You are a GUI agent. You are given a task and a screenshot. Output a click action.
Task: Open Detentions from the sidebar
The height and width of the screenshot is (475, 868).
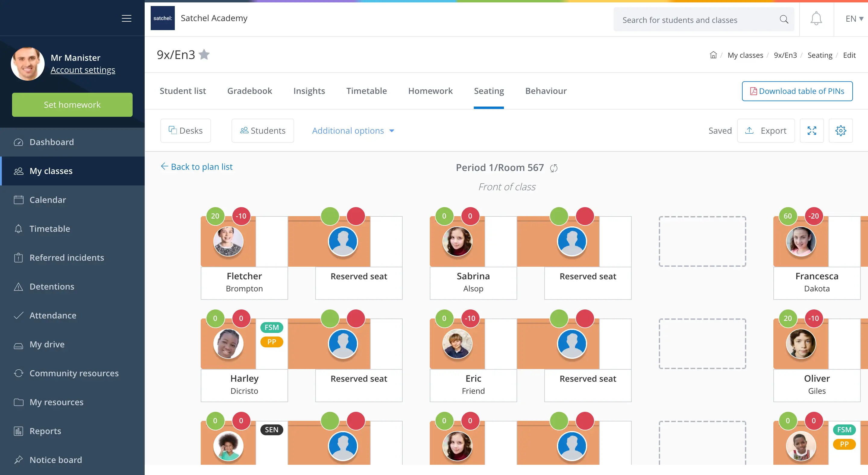52,287
